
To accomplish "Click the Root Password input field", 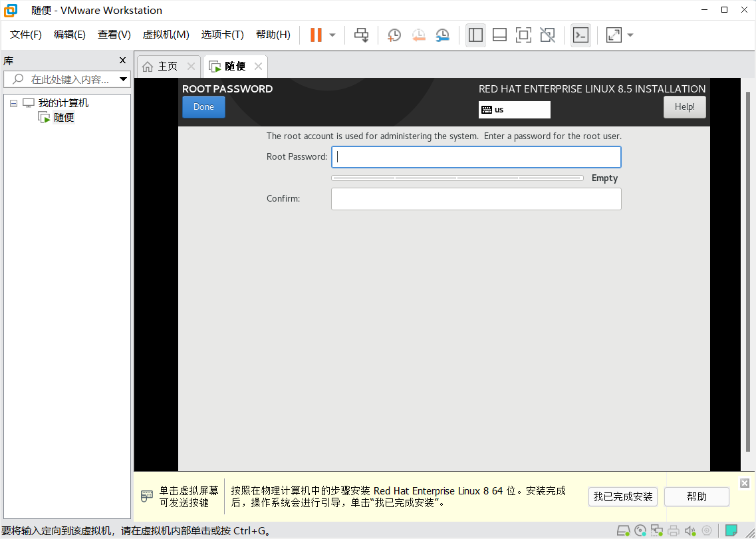I will pos(476,157).
